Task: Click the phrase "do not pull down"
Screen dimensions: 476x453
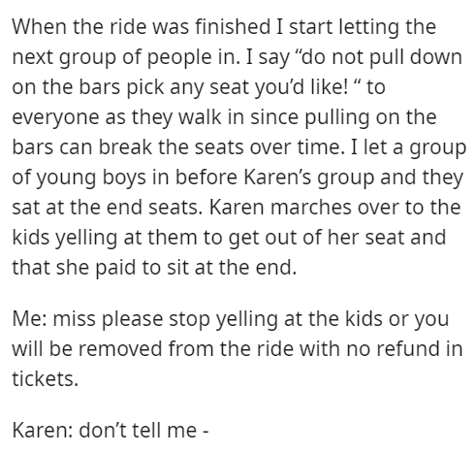Action: coord(381,57)
